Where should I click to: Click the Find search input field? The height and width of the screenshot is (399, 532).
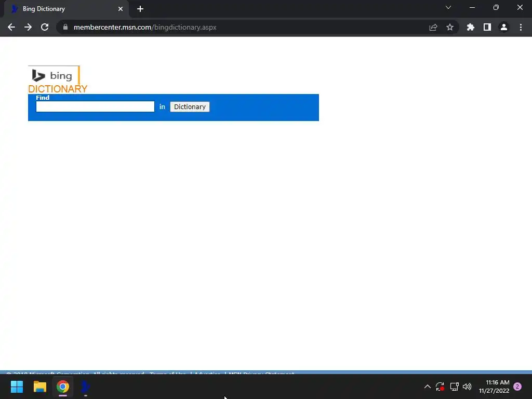point(95,107)
